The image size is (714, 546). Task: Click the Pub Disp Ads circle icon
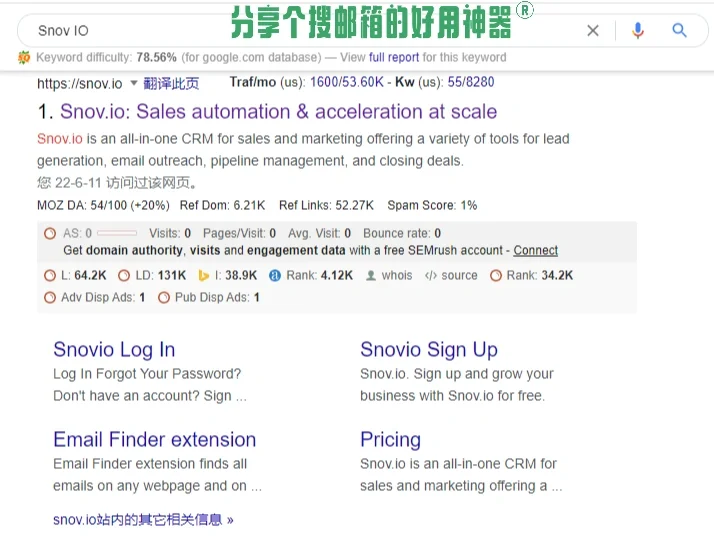click(x=164, y=298)
